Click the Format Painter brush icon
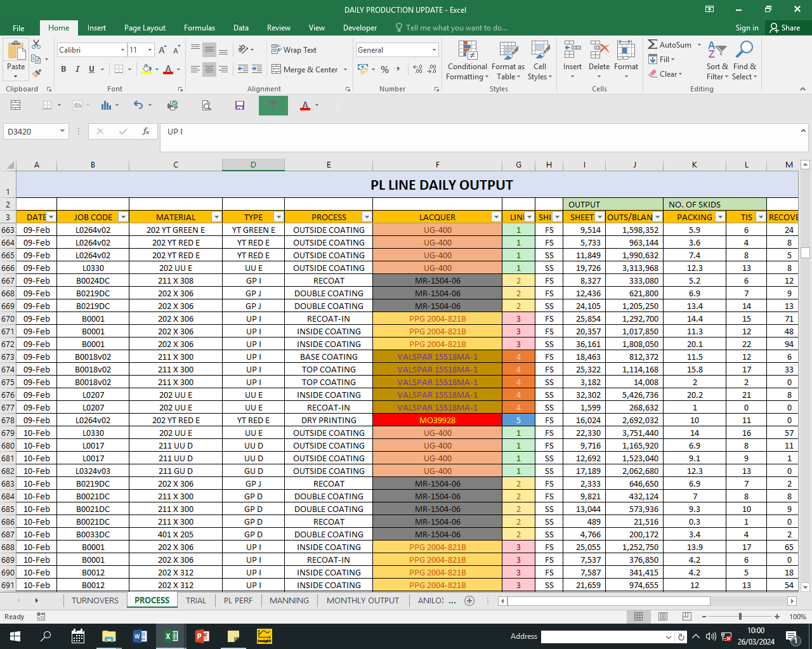This screenshot has height=649, width=812. 36,73
